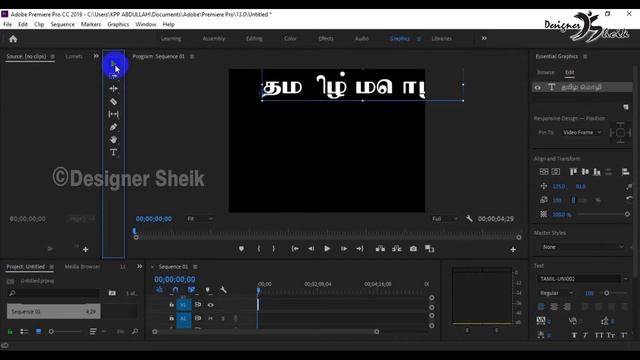Apply Faux Bold text style

coord(574,335)
